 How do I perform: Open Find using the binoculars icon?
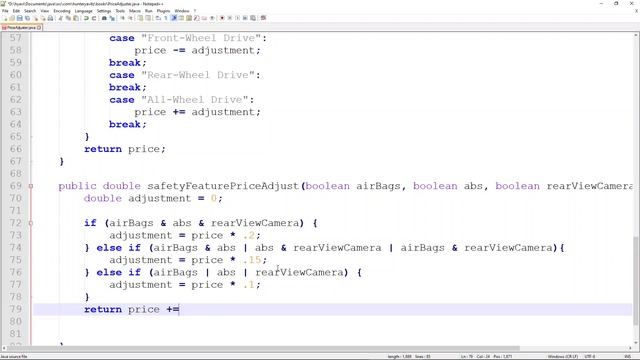tap(104, 18)
